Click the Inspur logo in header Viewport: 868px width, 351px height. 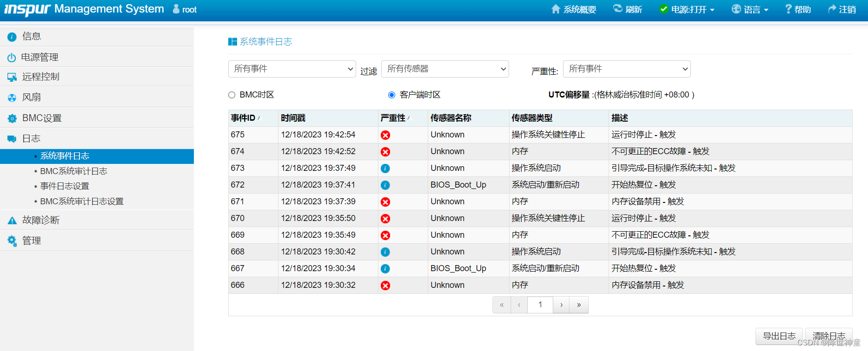pos(27,9)
